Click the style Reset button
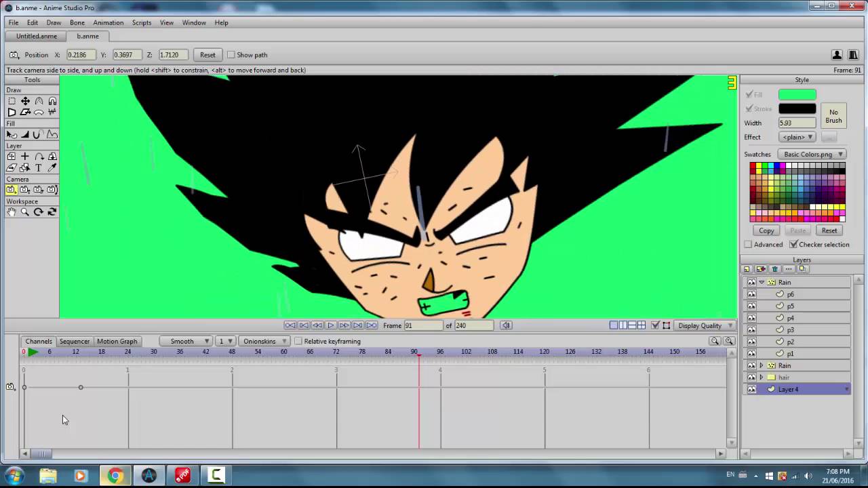This screenshot has width=868, height=488. [829, 230]
